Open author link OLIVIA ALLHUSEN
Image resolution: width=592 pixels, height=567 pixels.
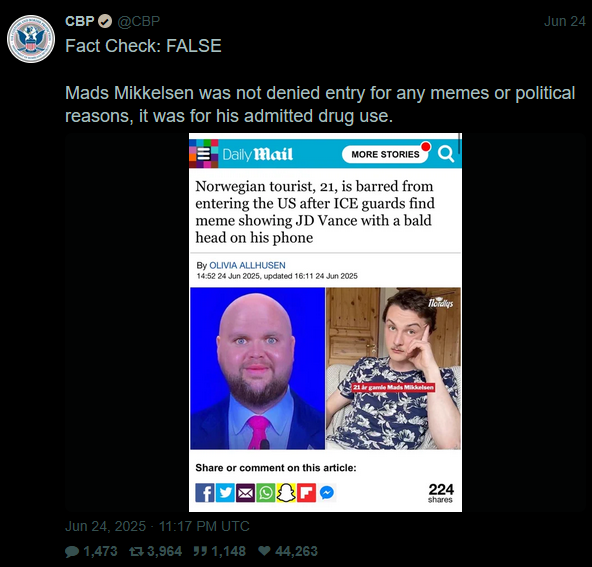[247, 265]
